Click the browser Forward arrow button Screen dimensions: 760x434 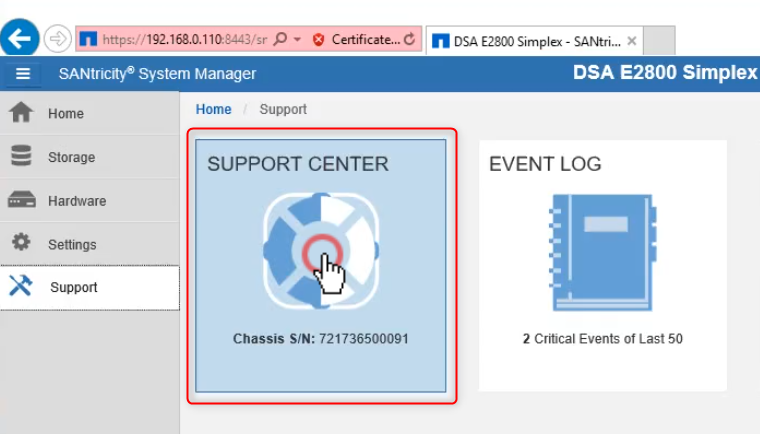58,40
